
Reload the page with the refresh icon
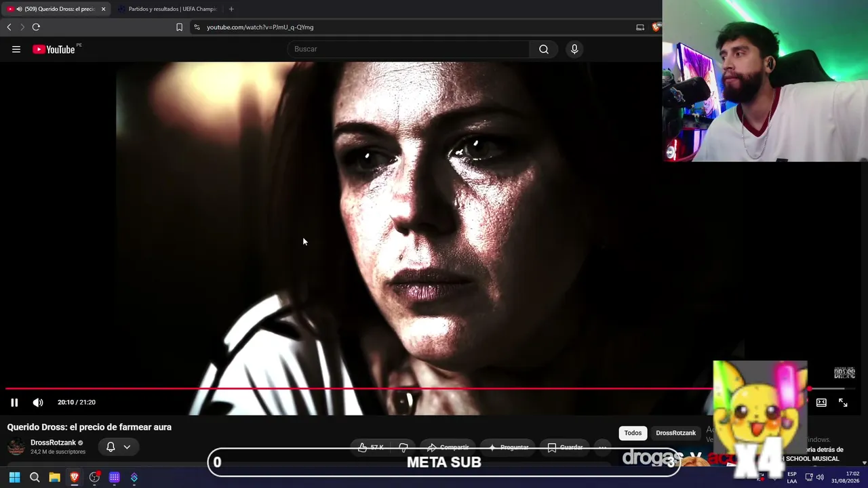[x=36, y=27]
